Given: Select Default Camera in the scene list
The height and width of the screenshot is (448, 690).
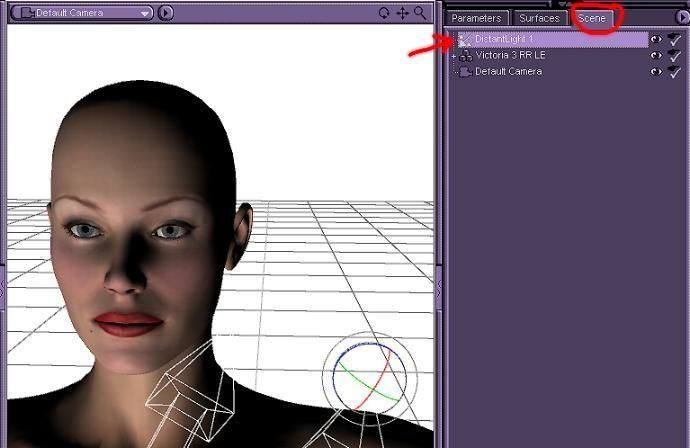Looking at the screenshot, I should [508, 72].
